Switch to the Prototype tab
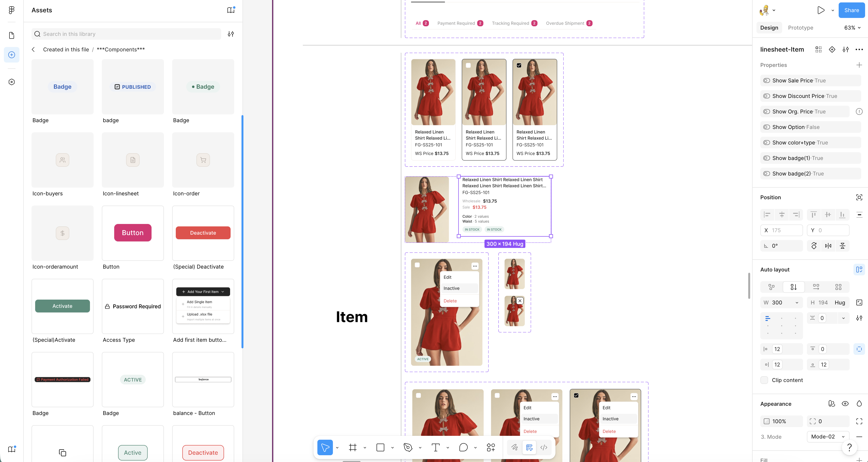 pyautogui.click(x=801, y=28)
